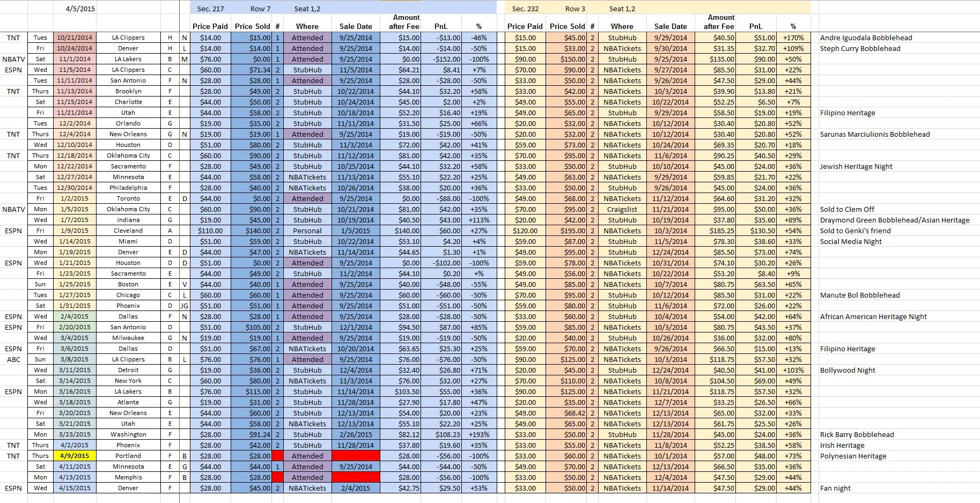Click the Rick Barry Bobblehead note
This screenshot has height=503, width=980.
pyautogui.click(x=857, y=434)
